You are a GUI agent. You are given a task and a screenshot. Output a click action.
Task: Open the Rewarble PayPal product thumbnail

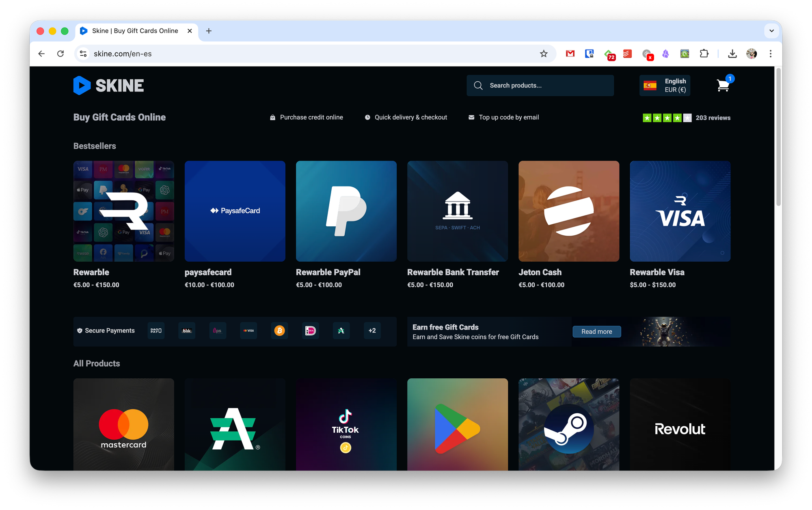pos(346,211)
